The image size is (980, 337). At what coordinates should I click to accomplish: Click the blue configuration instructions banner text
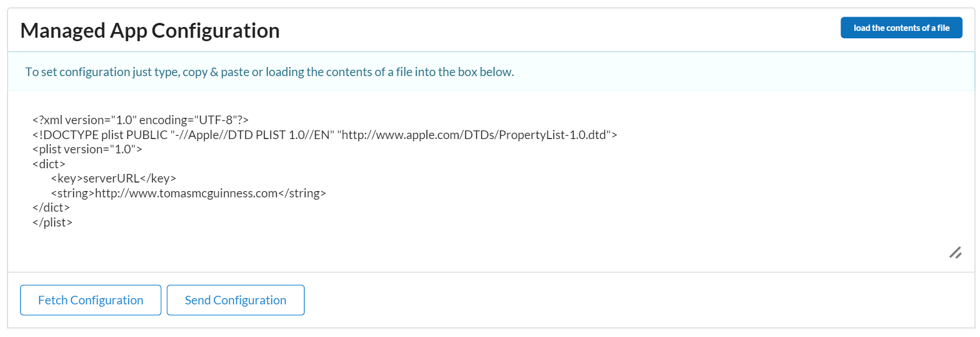point(269,72)
